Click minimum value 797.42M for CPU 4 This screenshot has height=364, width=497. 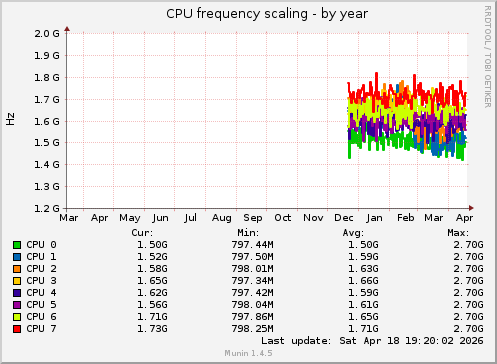(x=252, y=293)
